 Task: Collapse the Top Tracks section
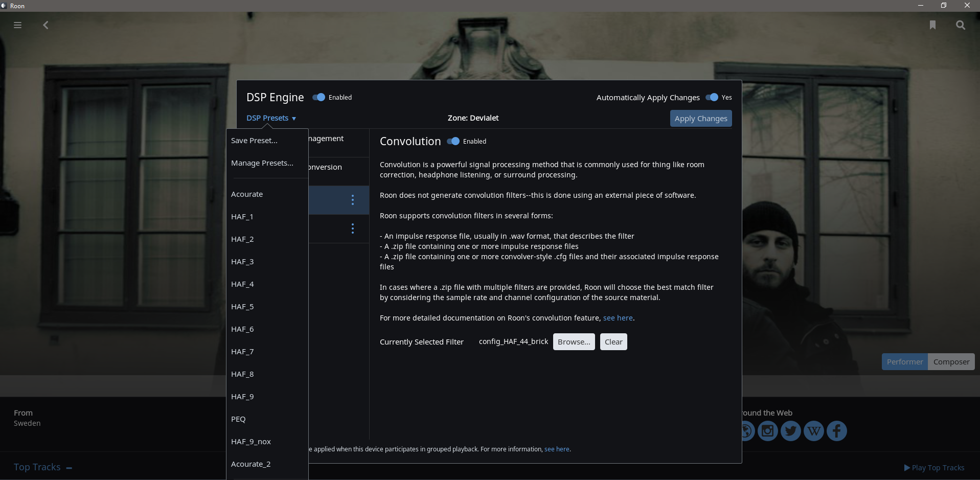[x=69, y=468]
